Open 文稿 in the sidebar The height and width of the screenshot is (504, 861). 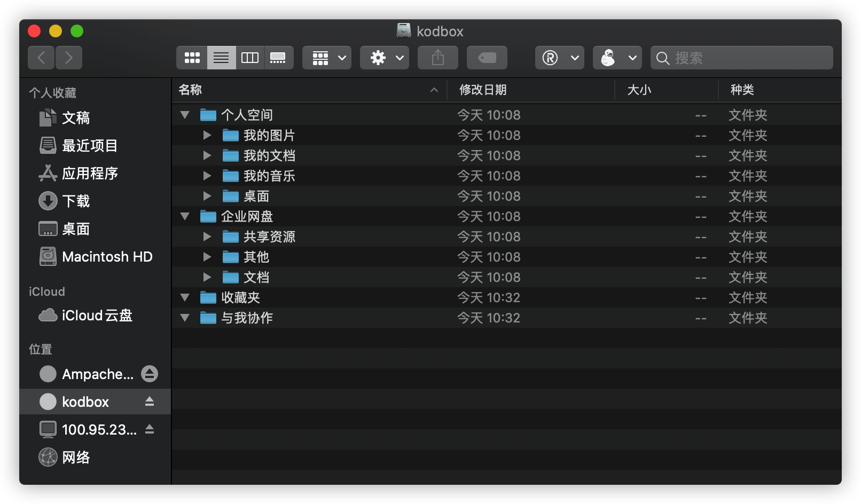click(95, 117)
